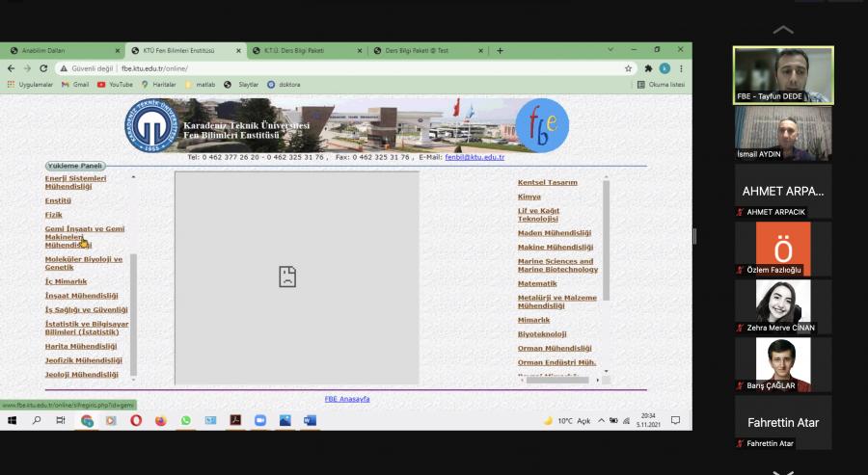Image resolution: width=868 pixels, height=475 pixels.
Task: Switch to K.T.Ü. Ders Bilgi Paketi tab
Action: point(308,50)
